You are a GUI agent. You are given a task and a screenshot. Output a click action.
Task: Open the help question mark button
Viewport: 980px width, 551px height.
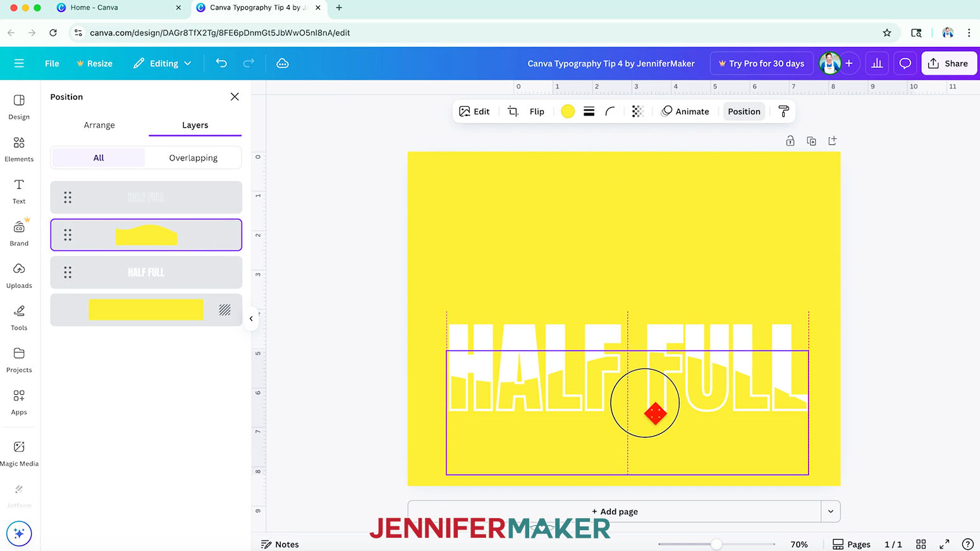pyautogui.click(x=967, y=544)
